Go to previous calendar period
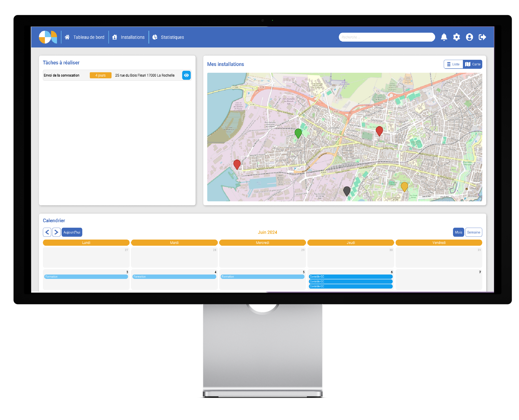Screen dimensions: 519x420 click(47, 232)
